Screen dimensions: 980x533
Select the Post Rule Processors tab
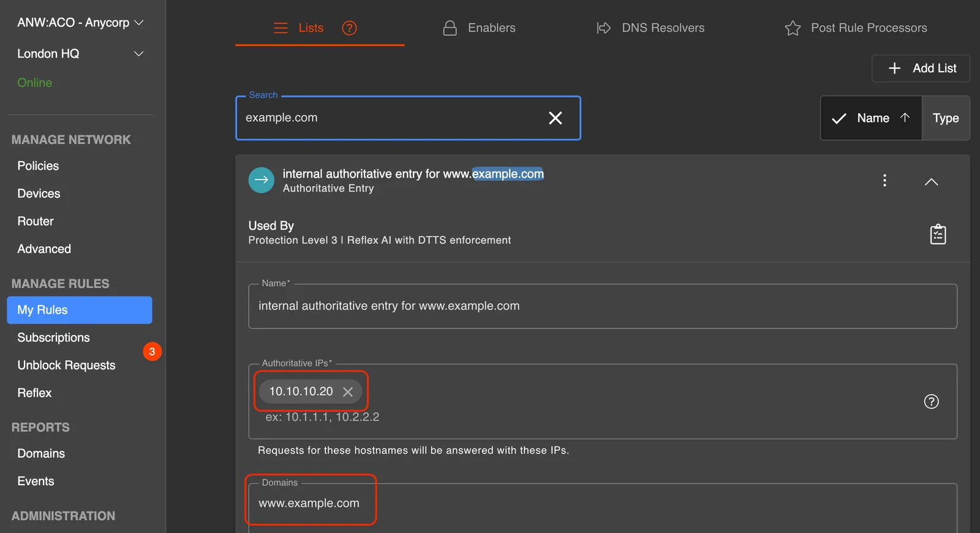(856, 28)
